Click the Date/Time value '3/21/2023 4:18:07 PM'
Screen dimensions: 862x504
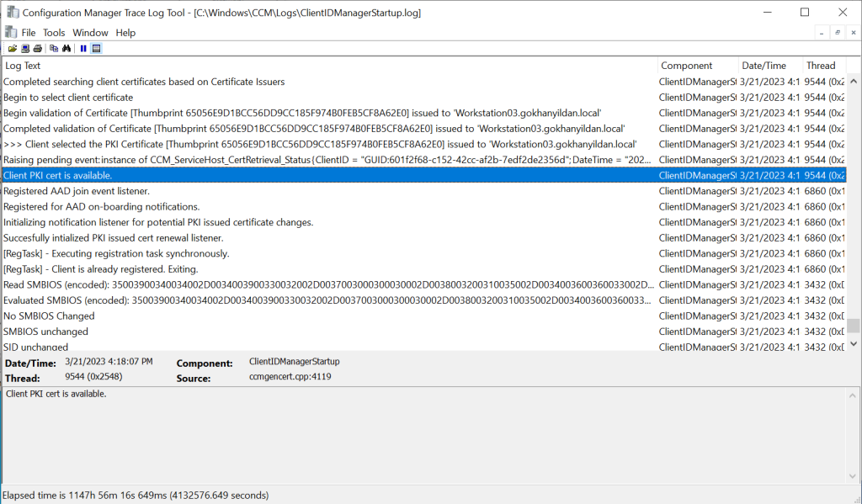coord(109,362)
